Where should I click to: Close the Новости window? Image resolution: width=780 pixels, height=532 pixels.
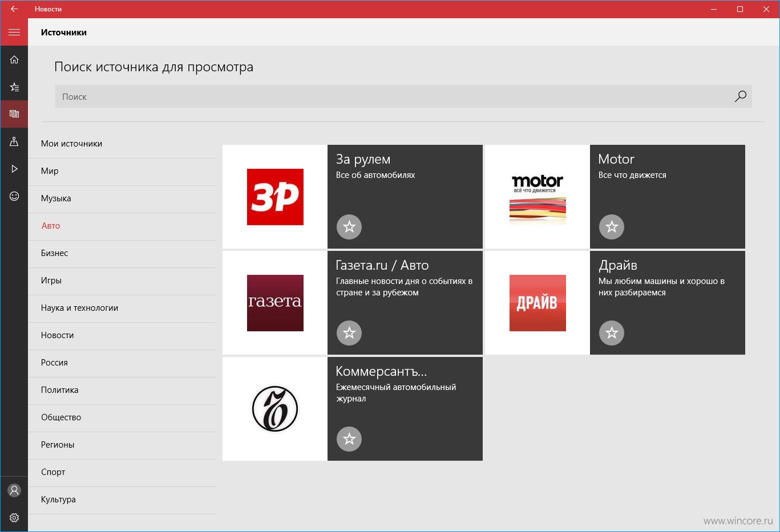[766, 9]
